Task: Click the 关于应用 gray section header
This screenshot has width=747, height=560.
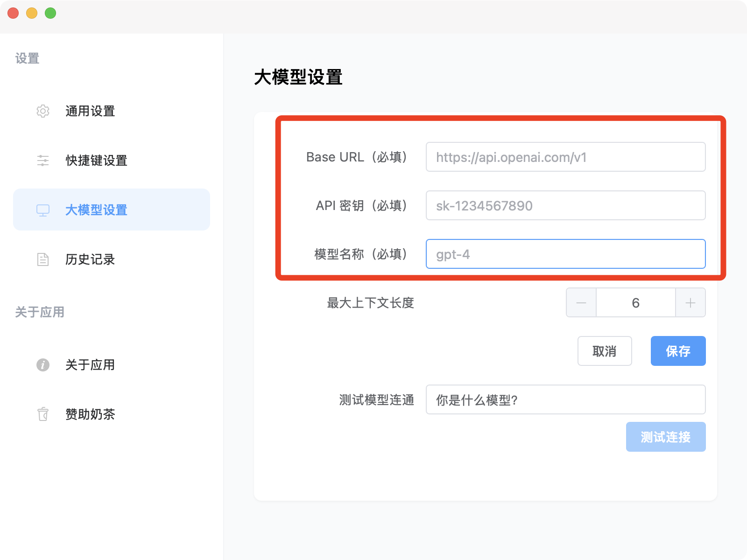Action: tap(40, 312)
